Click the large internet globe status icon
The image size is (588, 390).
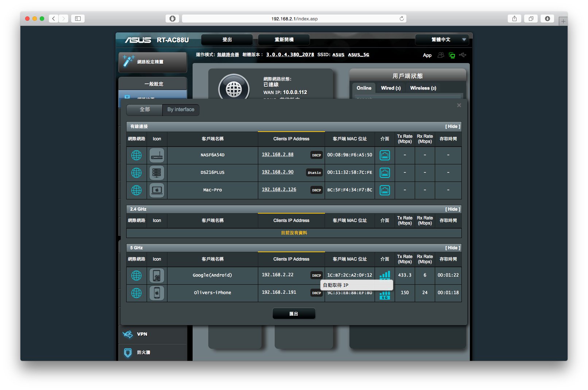pyautogui.click(x=234, y=89)
